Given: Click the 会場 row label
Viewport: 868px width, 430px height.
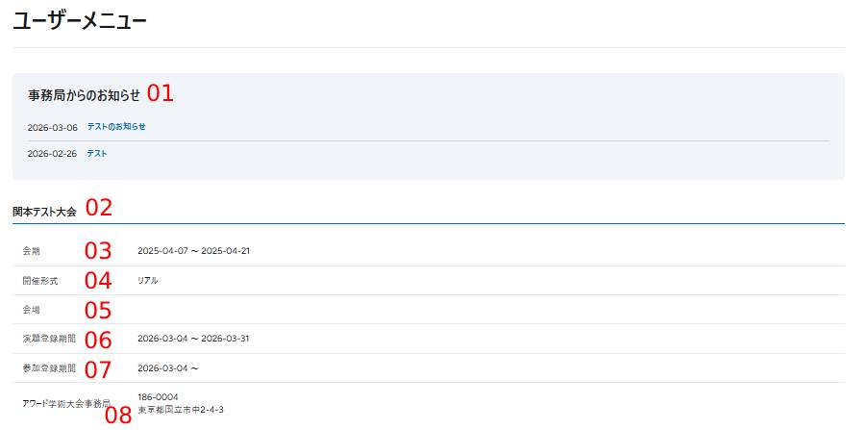Looking at the screenshot, I should pos(32,310).
